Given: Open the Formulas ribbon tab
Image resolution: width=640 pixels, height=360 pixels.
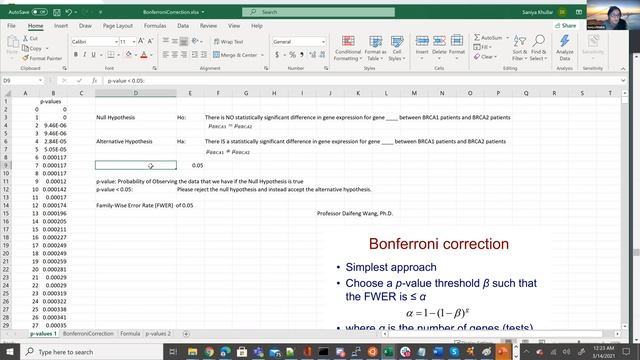Looking at the screenshot, I should 155,26.
